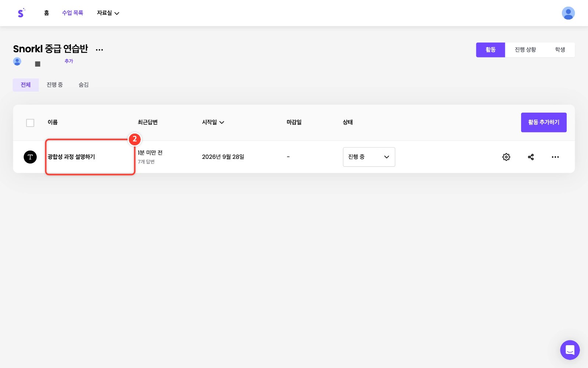Viewport: 588px width, 368px height.
Task: Click the Snorkl 중급 연습반 class title
Action: (x=51, y=49)
